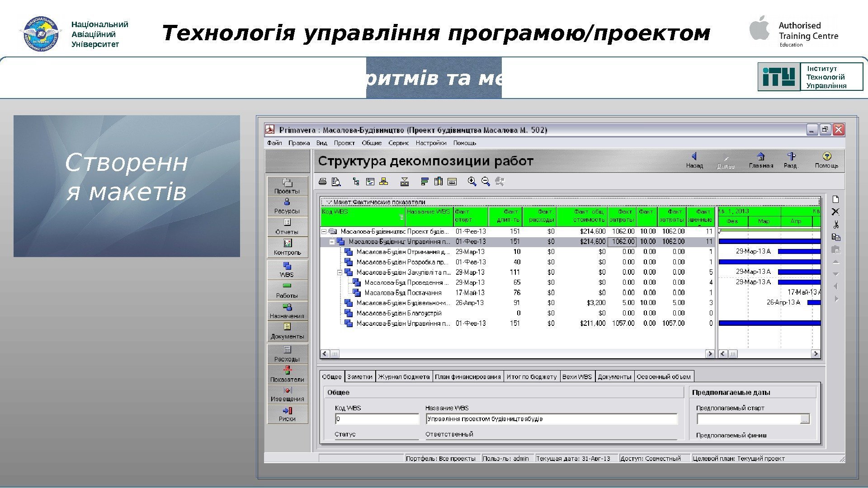Click the zoom in magnifier icon
868x488 pixels.
coord(472,182)
